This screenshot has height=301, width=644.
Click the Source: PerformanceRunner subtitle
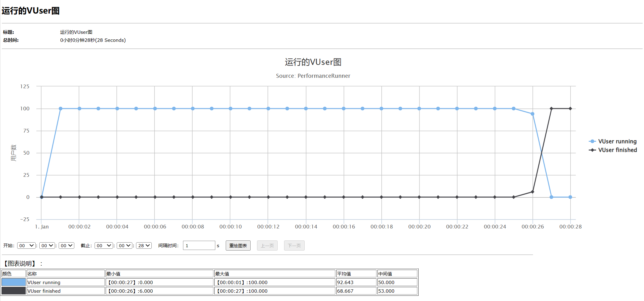313,76
